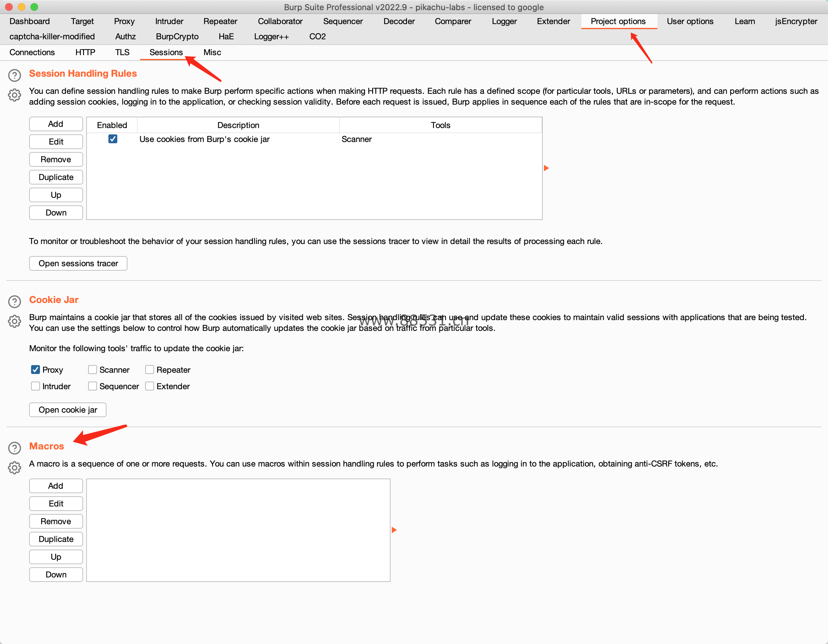This screenshot has width=828, height=644.
Task: Open Macros gear settings icon
Action: [x=14, y=467]
